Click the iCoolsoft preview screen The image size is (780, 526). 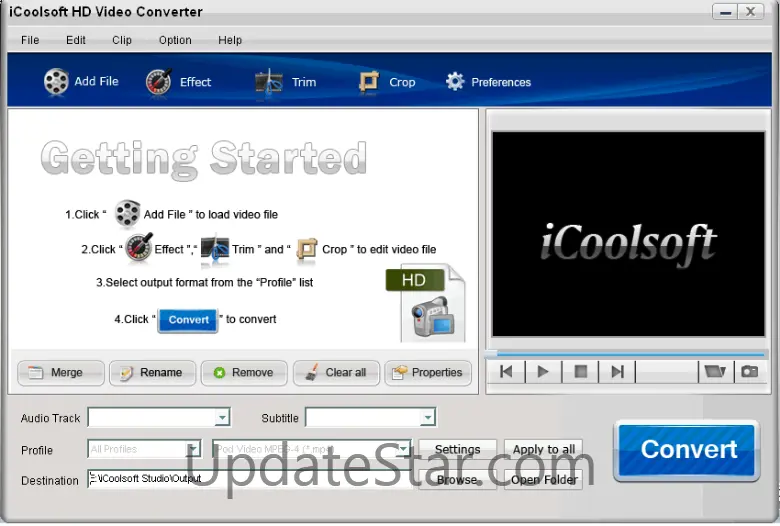point(628,234)
